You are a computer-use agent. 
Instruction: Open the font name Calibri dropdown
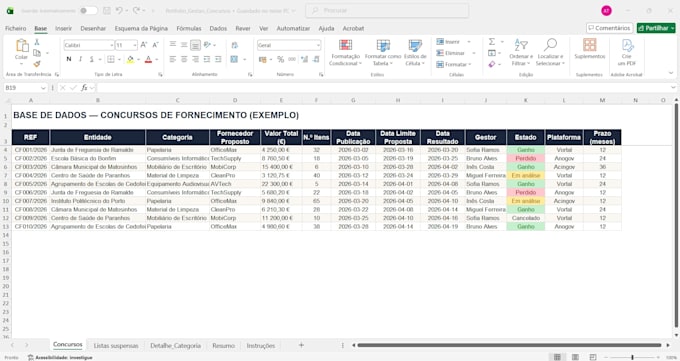111,45
